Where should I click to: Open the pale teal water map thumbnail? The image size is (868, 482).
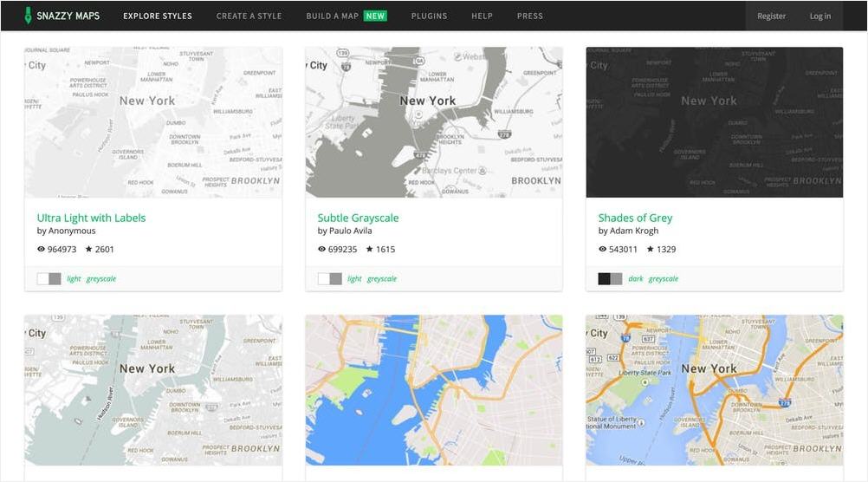[153, 390]
